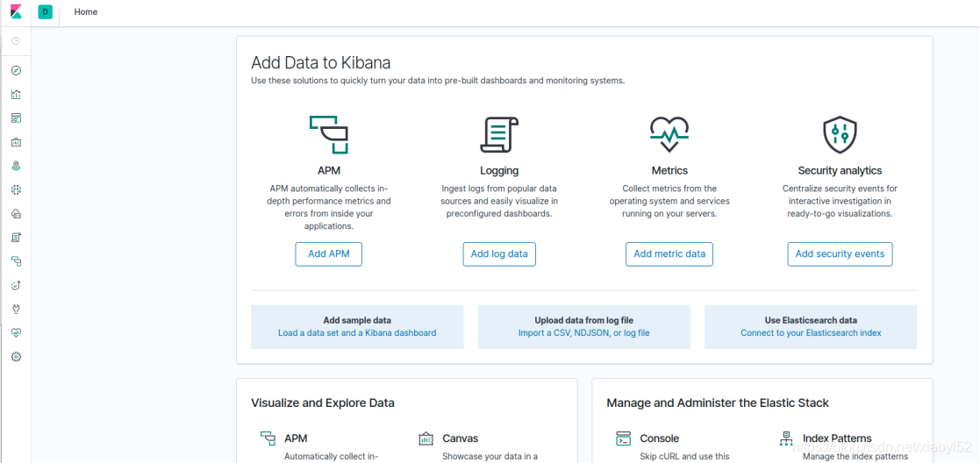Open the Console entry under Manage and Administer
The image size is (980, 463).
click(x=660, y=438)
